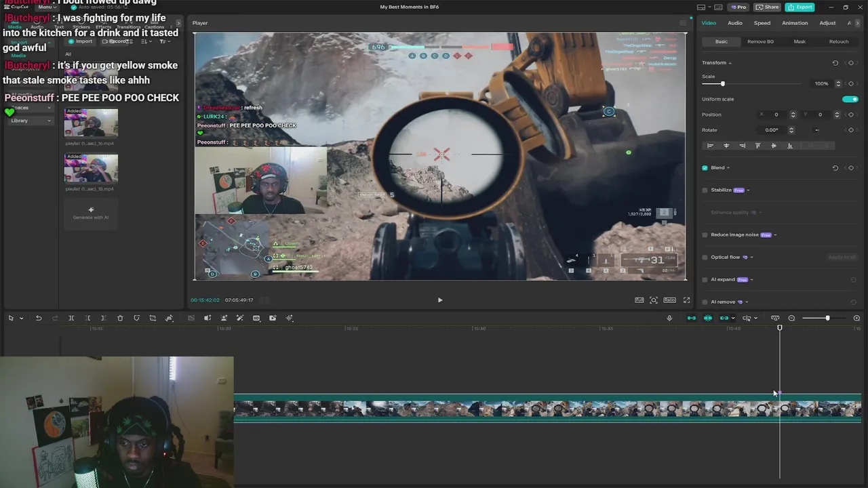Undo the last edit
Image resolution: width=868 pixels, height=488 pixels.
tap(39, 318)
